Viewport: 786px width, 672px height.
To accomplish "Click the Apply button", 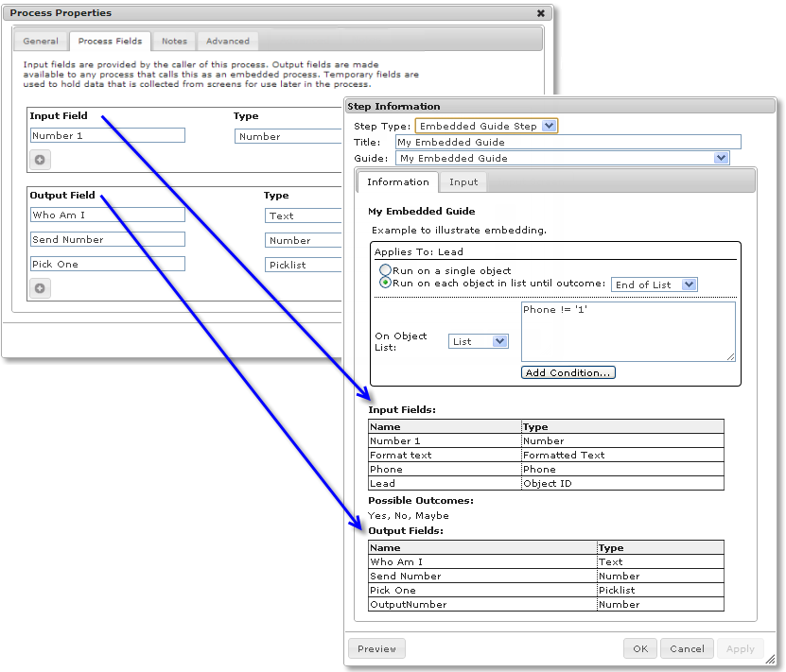I will click(x=741, y=649).
